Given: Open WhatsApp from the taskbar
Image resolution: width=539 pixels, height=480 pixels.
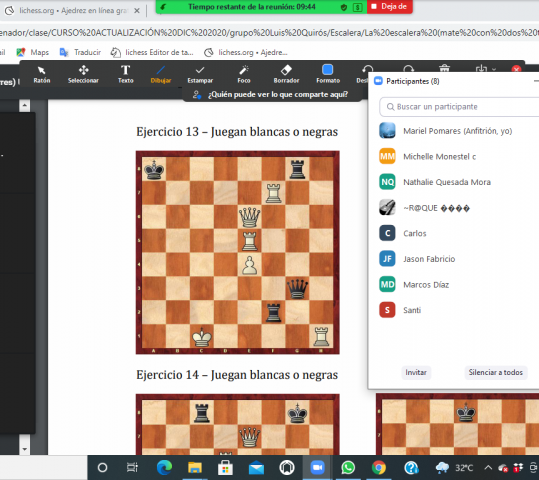Looking at the screenshot, I should [x=348, y=468].
